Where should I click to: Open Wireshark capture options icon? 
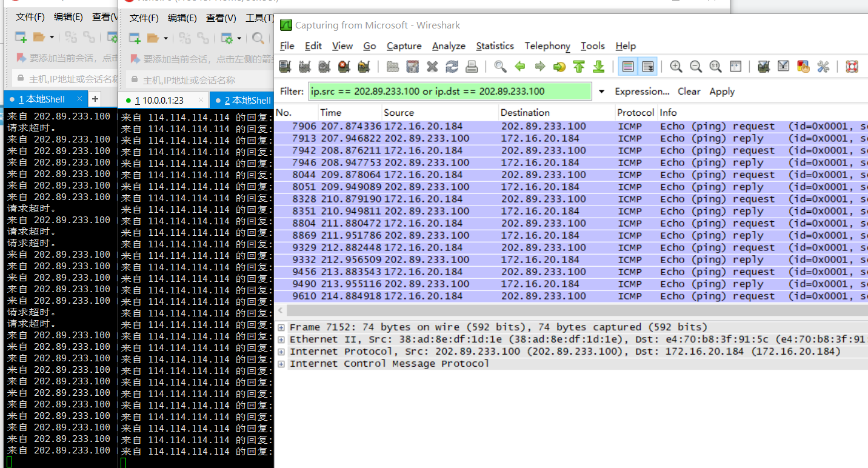pyautogui.click(x=305, y=67)
